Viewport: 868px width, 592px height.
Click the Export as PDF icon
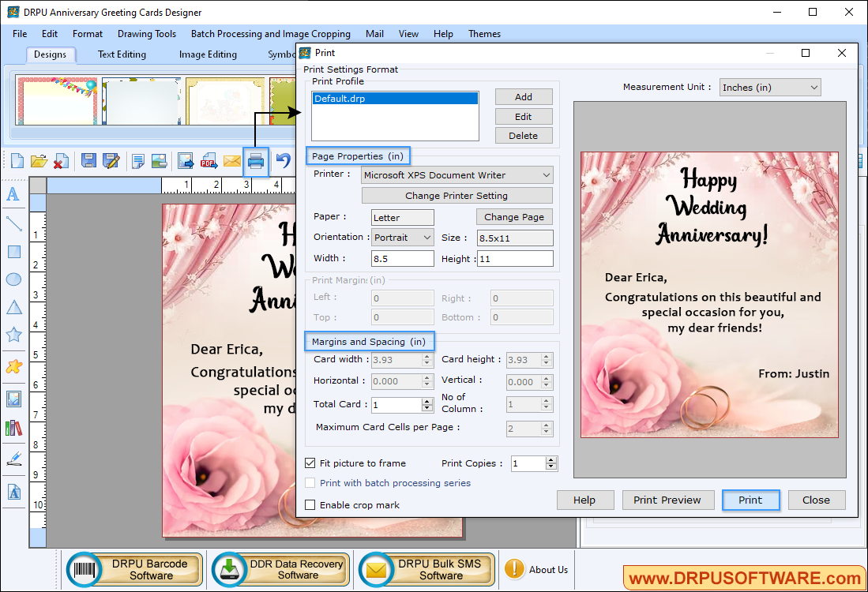tap(209, 162)
